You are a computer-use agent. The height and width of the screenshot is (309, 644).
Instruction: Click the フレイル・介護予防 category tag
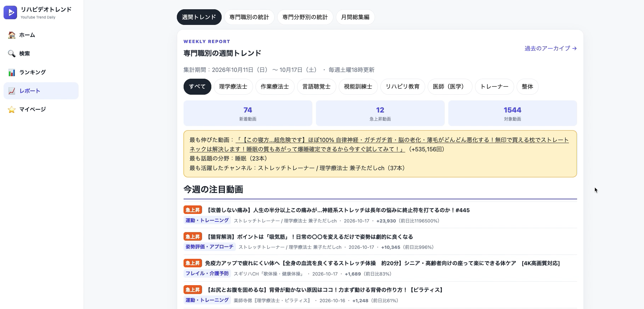click(207, 273)
